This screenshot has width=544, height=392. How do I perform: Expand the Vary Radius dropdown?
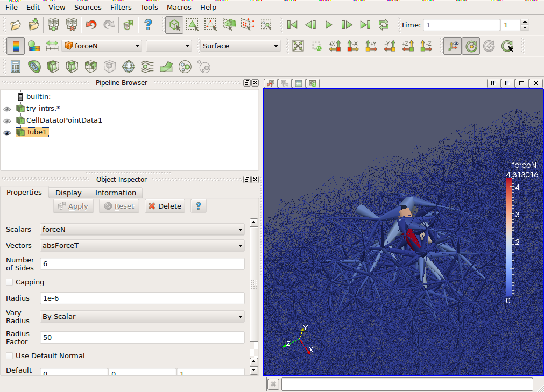coord(143,317)
